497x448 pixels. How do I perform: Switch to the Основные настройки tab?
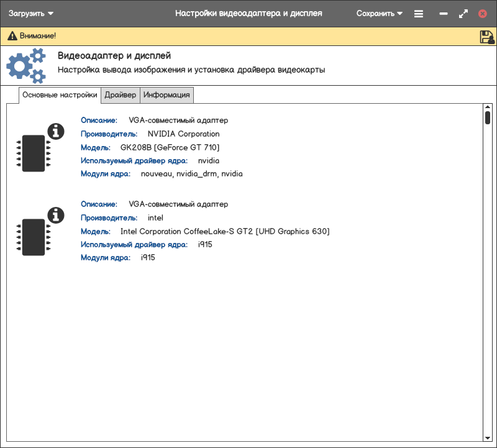coord(60,95)
